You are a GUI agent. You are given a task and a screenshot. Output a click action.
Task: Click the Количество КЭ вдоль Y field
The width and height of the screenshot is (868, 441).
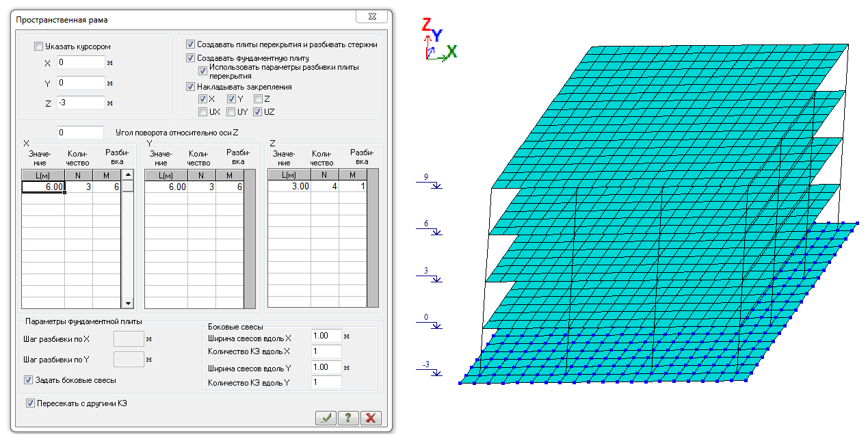pos(326,382)
